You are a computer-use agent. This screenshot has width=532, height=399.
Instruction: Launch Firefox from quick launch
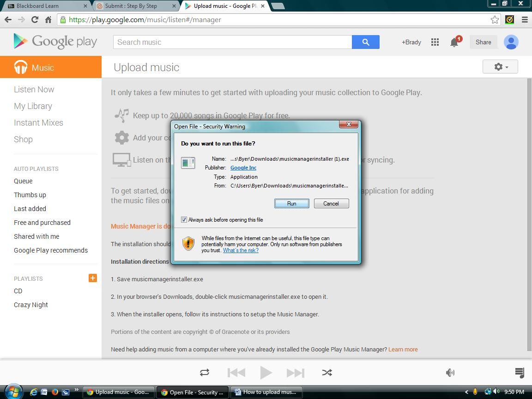54,392
